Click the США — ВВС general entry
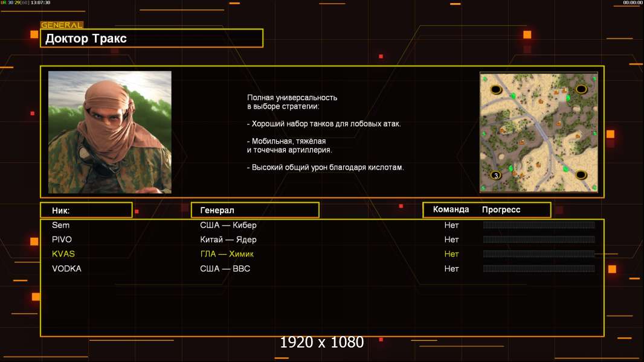Image resolution: width=644 pixels, height=362 pixels. pyautogui.click(x=225, y=268)
